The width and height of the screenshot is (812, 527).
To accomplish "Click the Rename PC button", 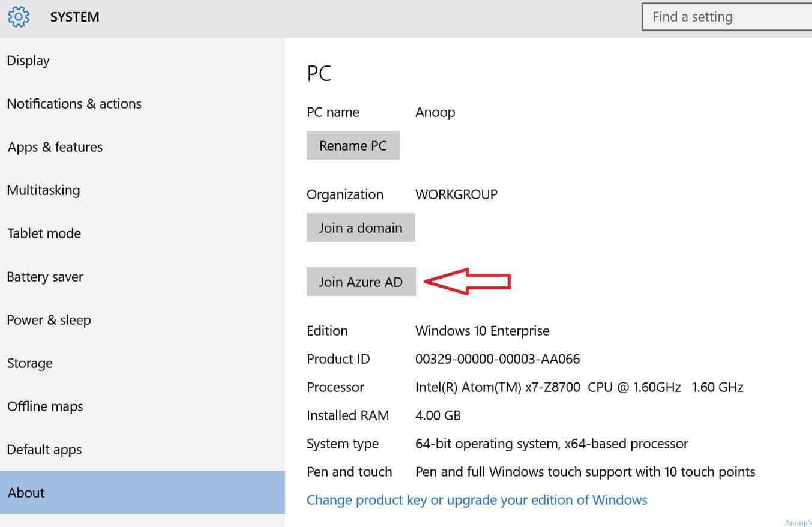I will coord(353,146).
